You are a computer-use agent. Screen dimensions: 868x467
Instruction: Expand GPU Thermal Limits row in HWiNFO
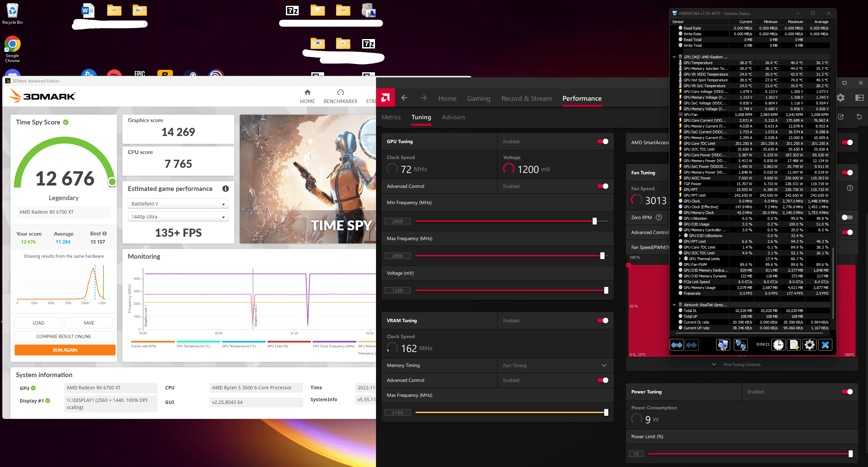pos(680,259)
